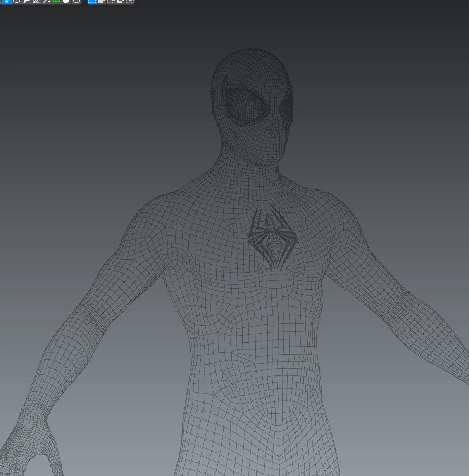The image size is (469, 476).
Task: Select the dashed-corners subtract selection icon
Action: coord(112,2)
